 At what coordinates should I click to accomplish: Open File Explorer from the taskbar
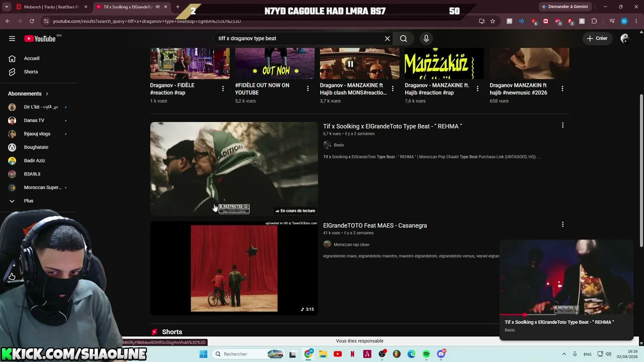tap(323, 354)
